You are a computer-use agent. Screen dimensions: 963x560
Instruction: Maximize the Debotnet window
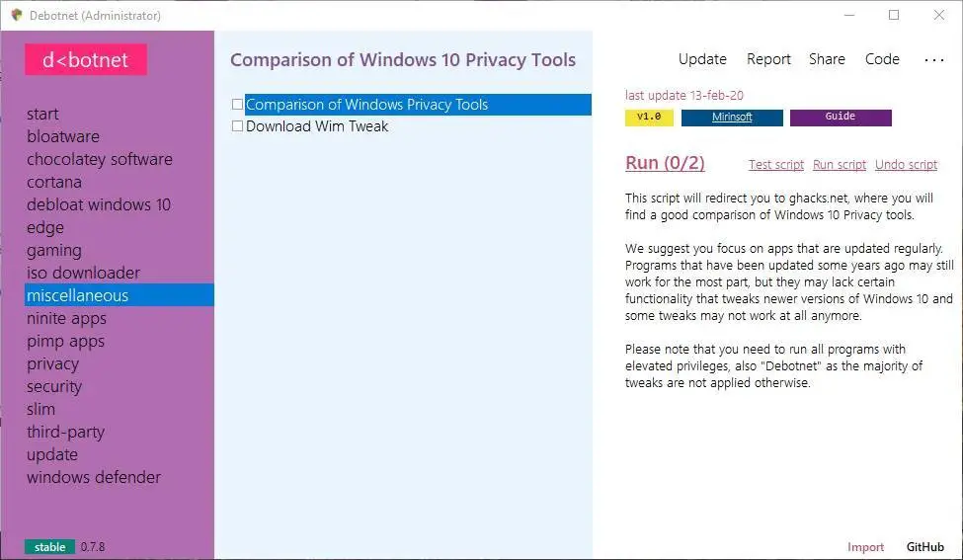pyautogui.click(x=894, y=15)
